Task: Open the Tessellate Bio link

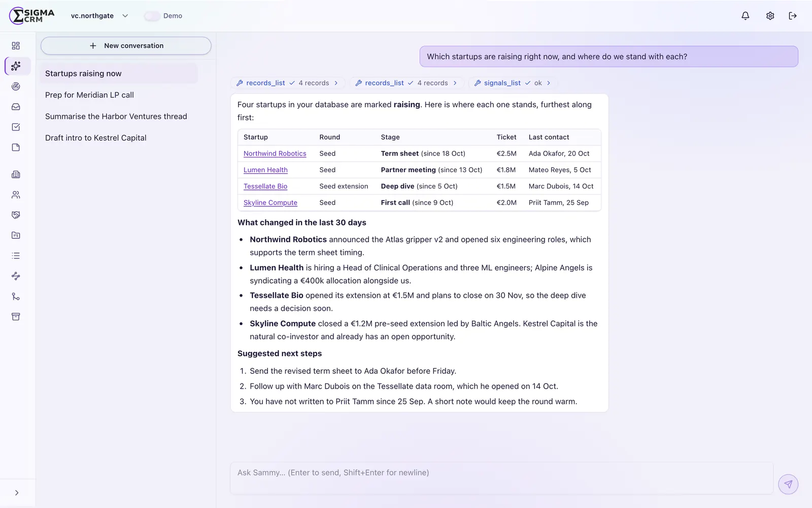Action: click(265, 186)
